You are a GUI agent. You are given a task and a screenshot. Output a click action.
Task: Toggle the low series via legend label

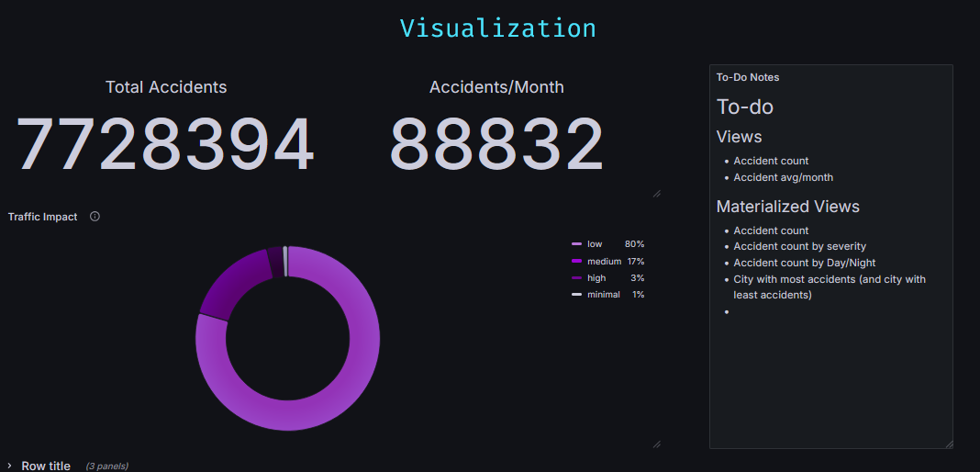click(595, 244)
